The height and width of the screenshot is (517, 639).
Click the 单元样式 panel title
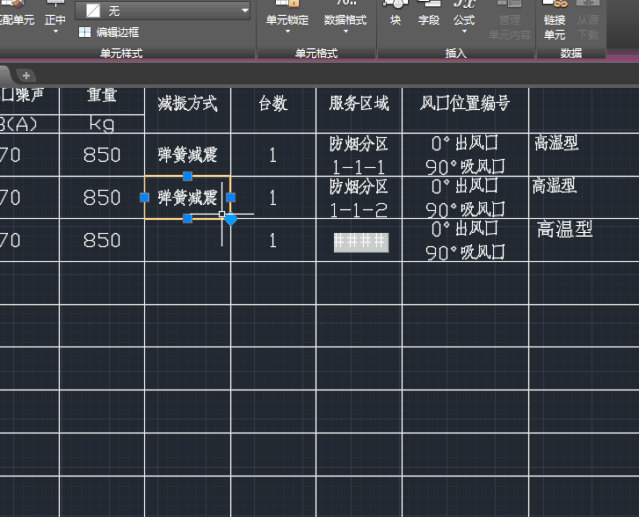click(x=121, y=53)
